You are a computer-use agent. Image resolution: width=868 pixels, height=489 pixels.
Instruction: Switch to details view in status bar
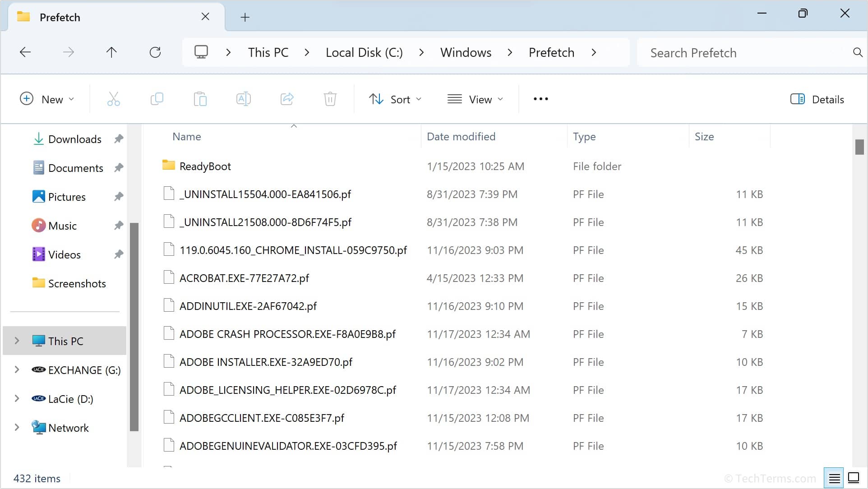[834, 477]
